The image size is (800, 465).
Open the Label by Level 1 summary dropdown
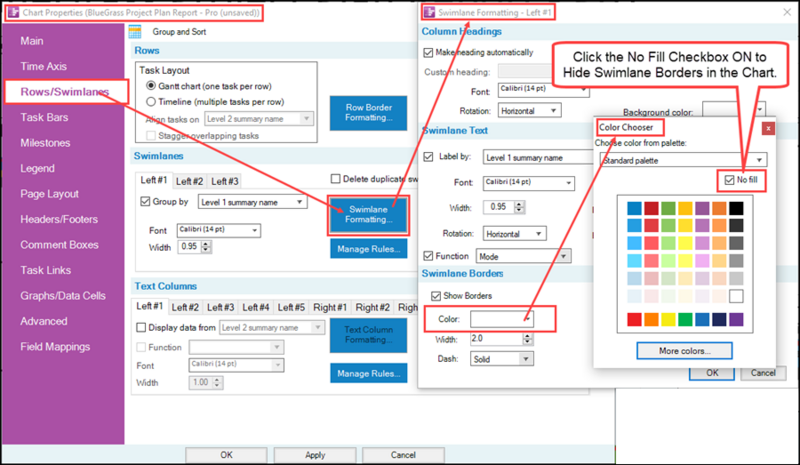[x=538, y=158]
